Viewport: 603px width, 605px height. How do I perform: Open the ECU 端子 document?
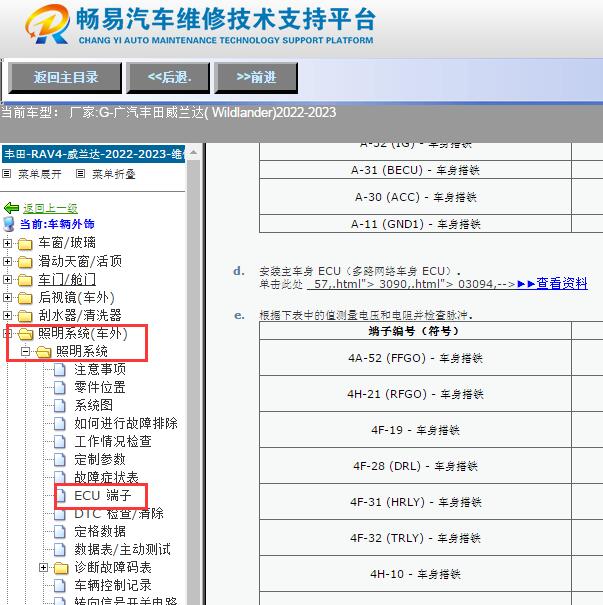(x=103, y=495)
